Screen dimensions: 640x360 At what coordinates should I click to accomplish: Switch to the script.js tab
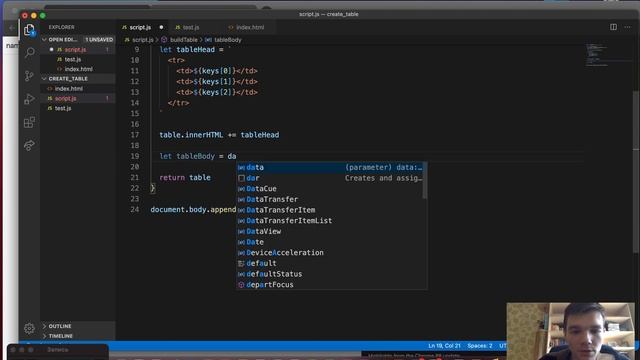coord(140,27)
